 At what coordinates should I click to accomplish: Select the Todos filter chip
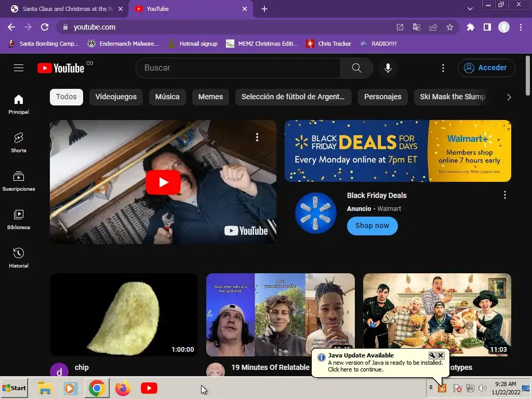66,97
